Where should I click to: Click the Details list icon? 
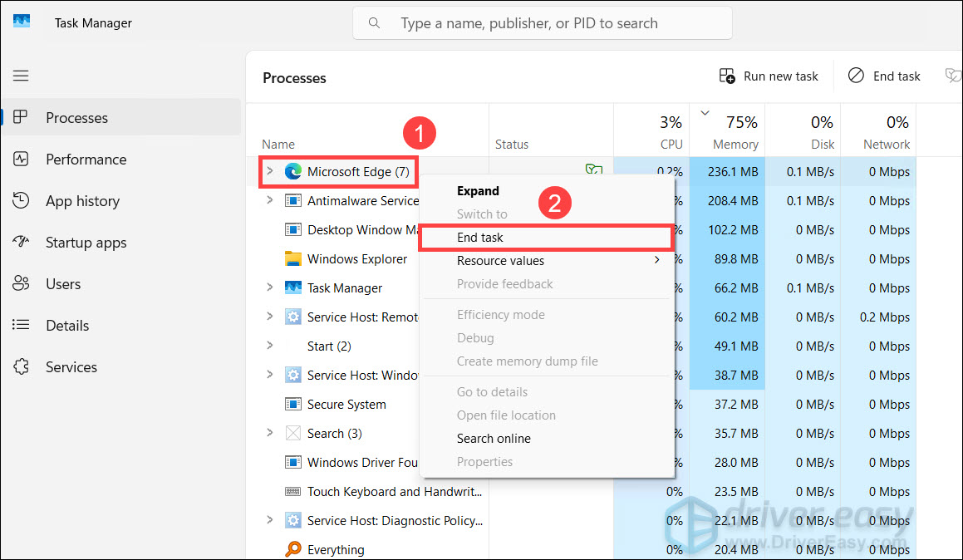pos(21,325)
